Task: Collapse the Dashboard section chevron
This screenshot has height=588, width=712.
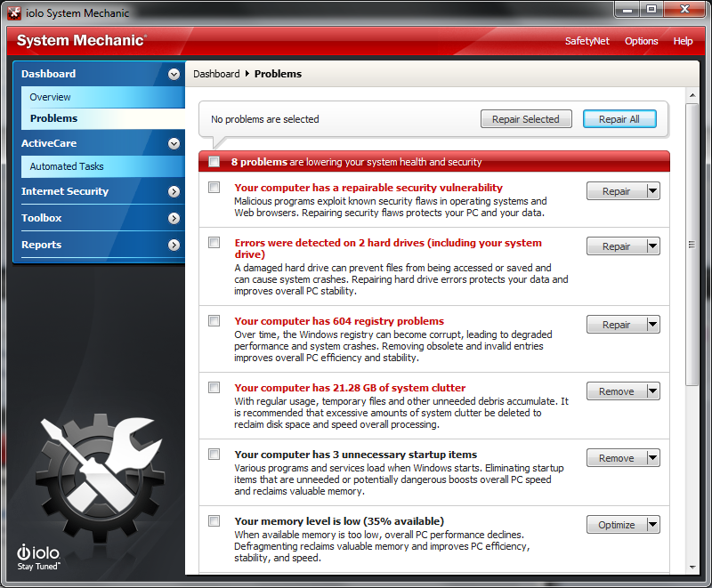Action: coord(174,75)
